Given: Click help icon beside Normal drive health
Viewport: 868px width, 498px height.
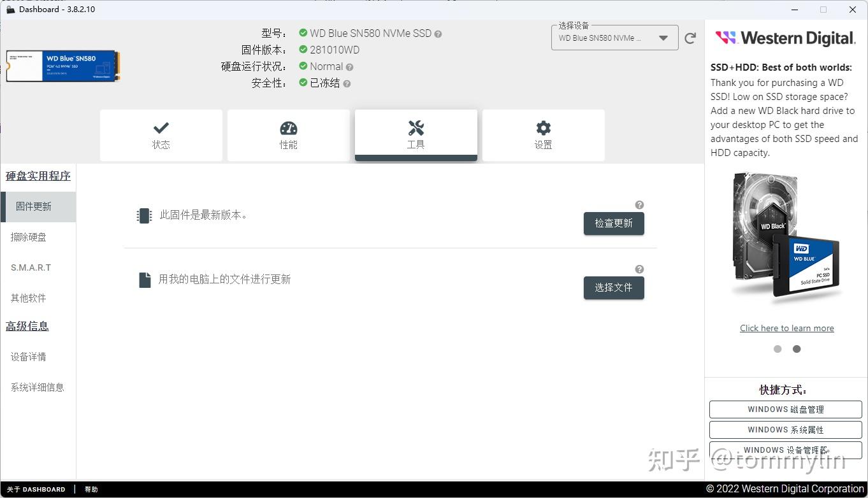Looking at the screenshot, I should 349,67.
